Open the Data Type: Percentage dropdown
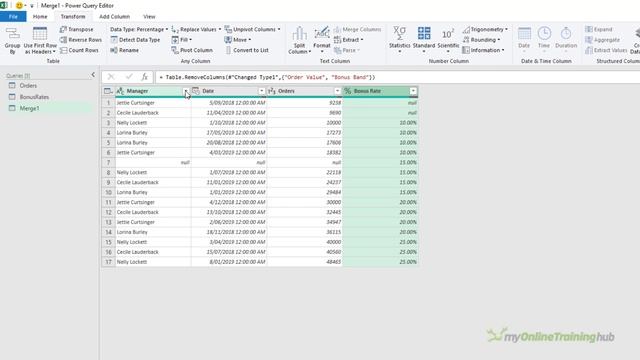This screenshot has width=640, height=360. pos(139,29)
